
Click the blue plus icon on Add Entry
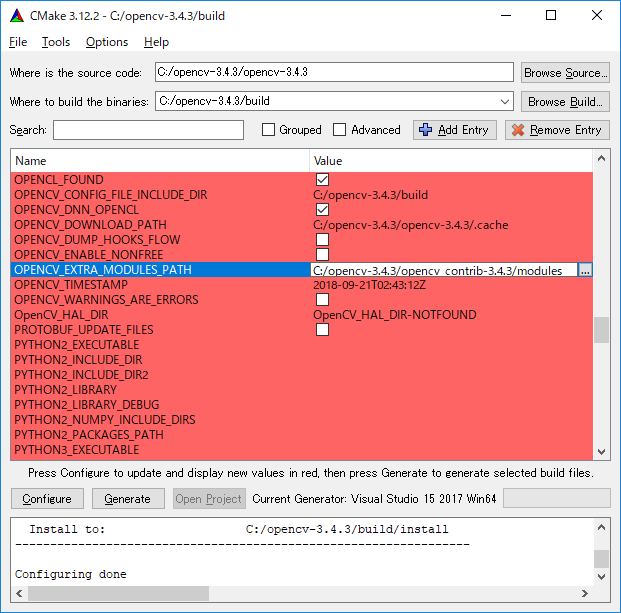425,130
